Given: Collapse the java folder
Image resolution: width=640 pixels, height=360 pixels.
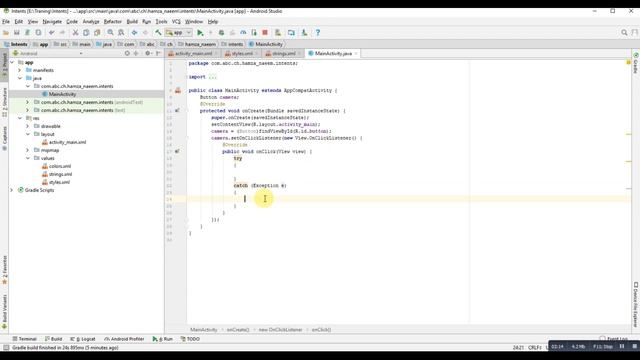Looking at the screenshot, I should pyautogui.click(x=20, y=78).
